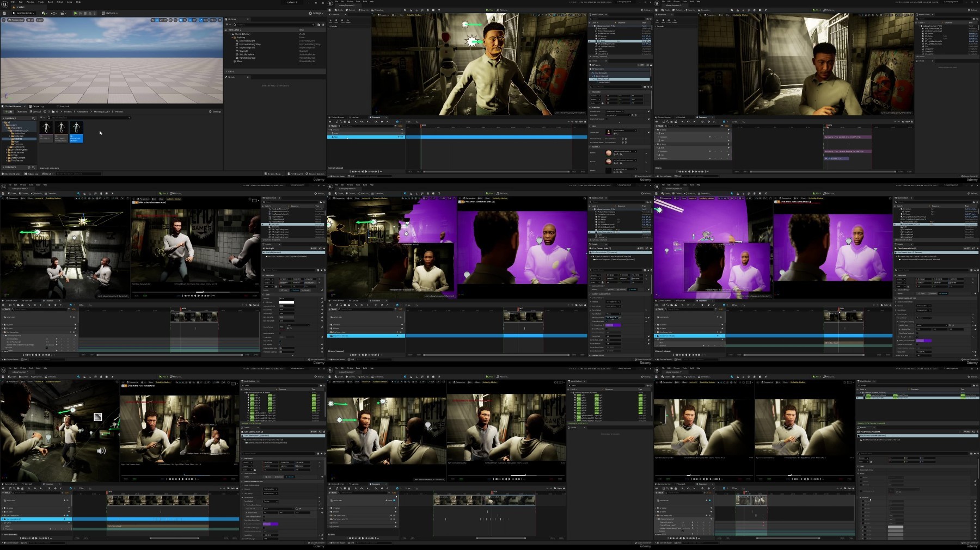
Task: Browse to animation asset in top-middle Details
Action: tap(633, 115)
